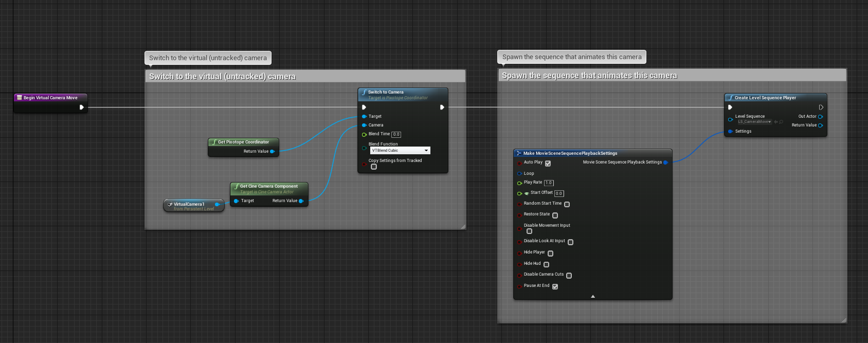Click the Switch to Camera exec output pin
Image resolution: width=868 pixels, height=343 pixels.
442,107
